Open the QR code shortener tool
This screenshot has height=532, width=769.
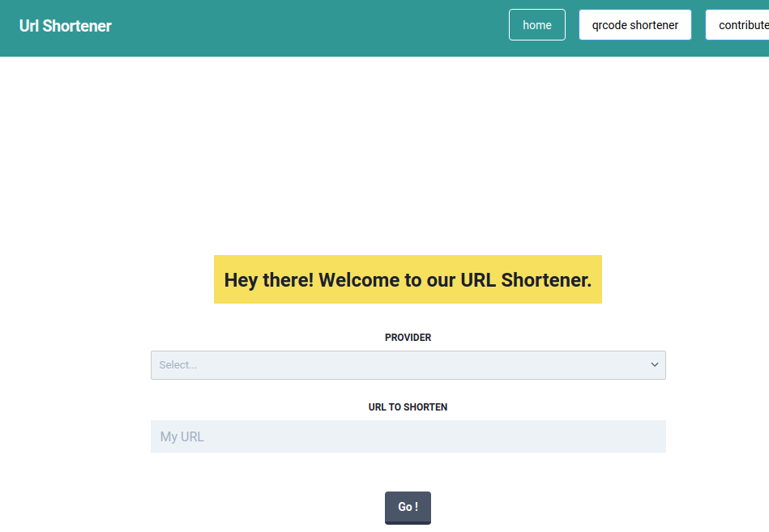[634, 24]
